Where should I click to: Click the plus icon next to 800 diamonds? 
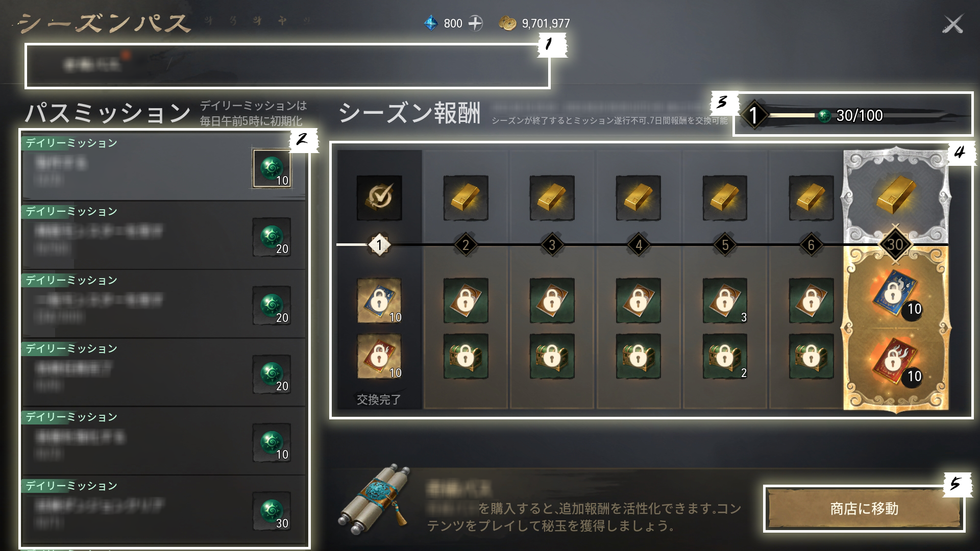(475, 23)
